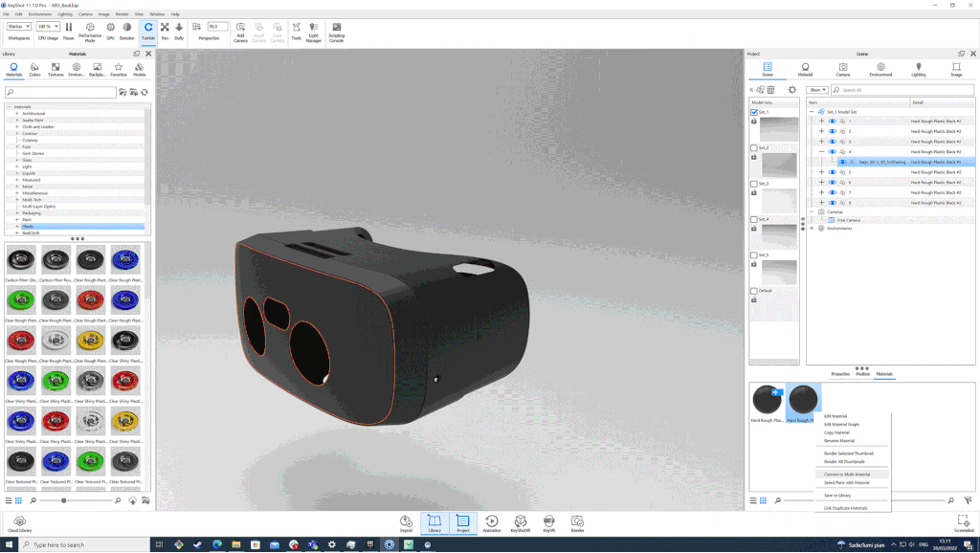This screenshot has height=553, width=980.
Task: Click the Screenshot icon
Action: click(x=964, y=522)
